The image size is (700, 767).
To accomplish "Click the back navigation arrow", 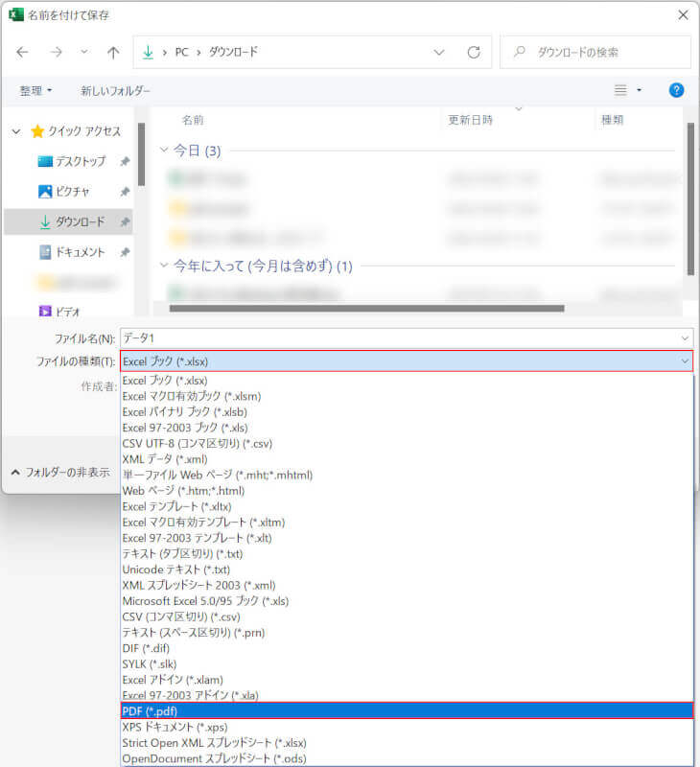I will tap(23, 52).
